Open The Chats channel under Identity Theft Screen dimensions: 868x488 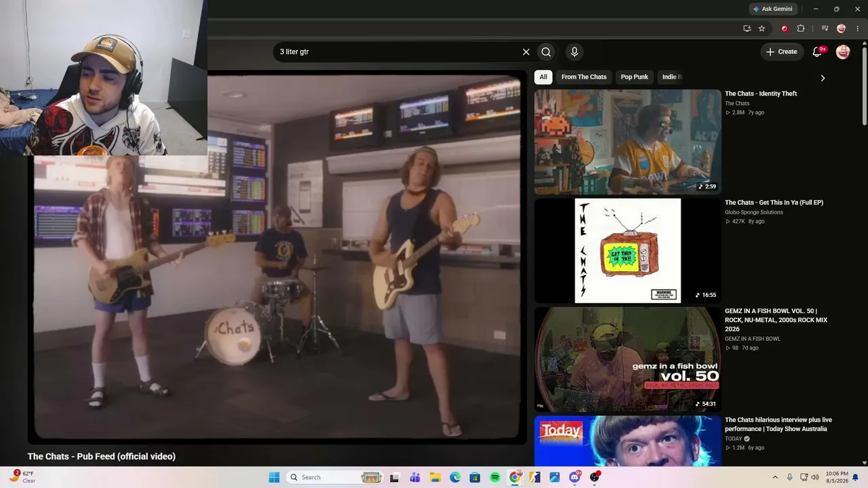[x=737, y=104]
